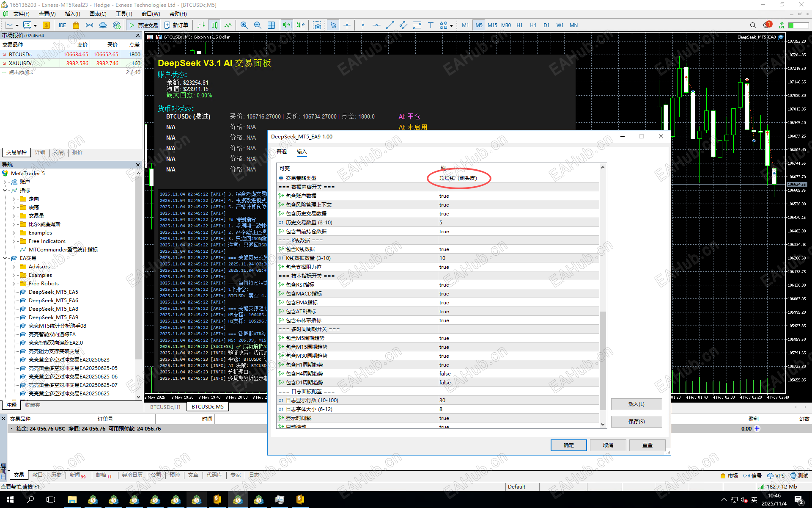Edit the K线数据数量 (3-10) value 10

coord(518,258)
